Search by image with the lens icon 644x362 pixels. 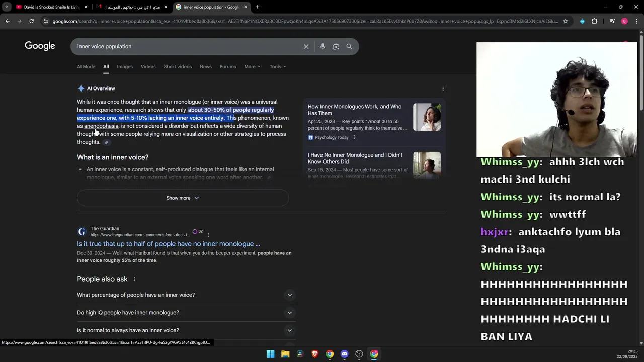(336, 46)
